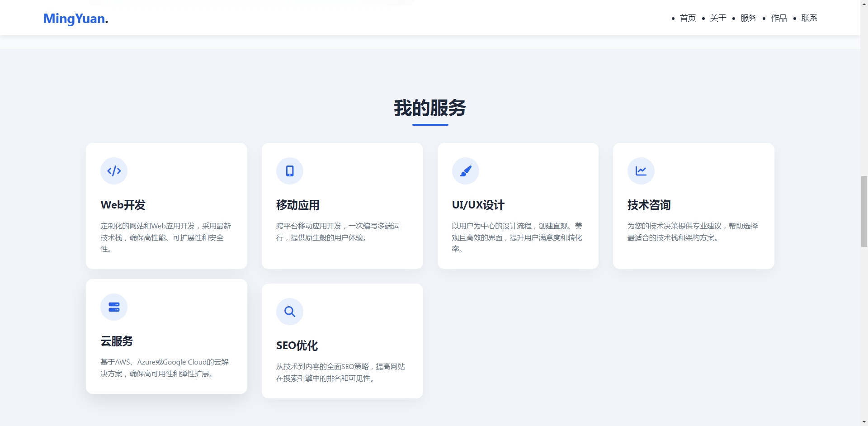Click the code brackets icon in Web开发 card
Image resolution: width=868 pixels, height=426 pixels.
pos(114,171)
